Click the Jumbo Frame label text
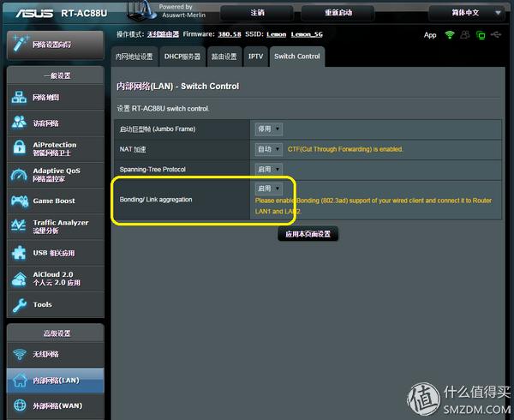 coord(158,129)
